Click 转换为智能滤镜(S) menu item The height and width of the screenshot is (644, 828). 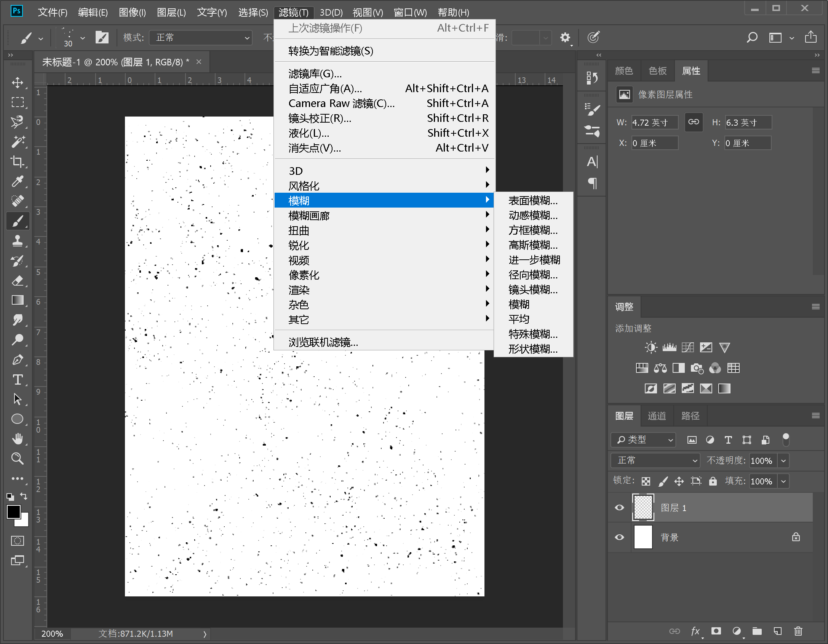tap(330, 51)
